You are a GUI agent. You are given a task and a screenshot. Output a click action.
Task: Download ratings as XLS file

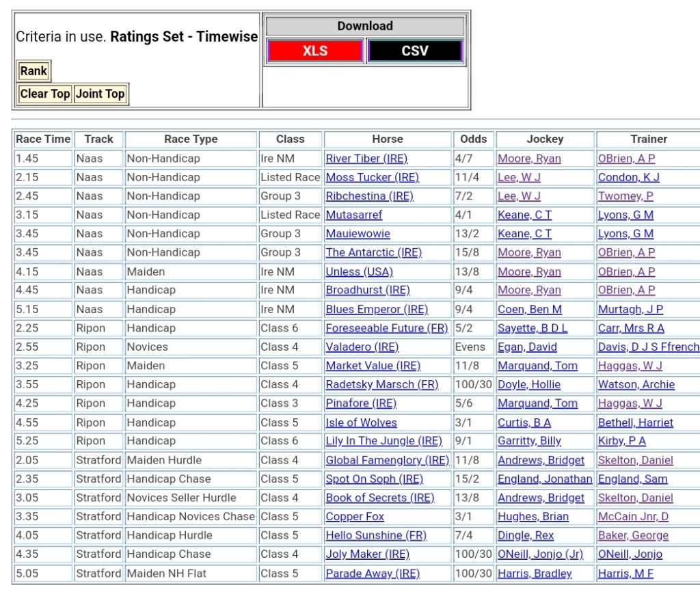(315, 51)
